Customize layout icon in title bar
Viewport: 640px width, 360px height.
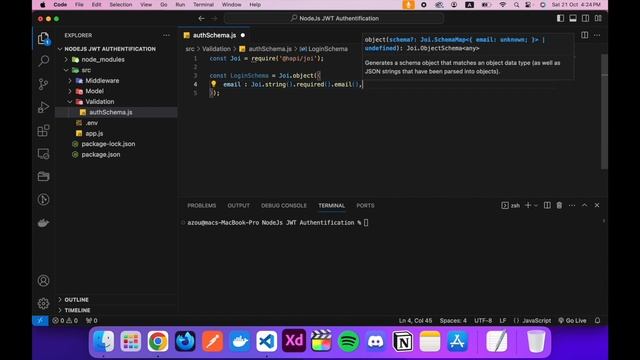point(598,18)
